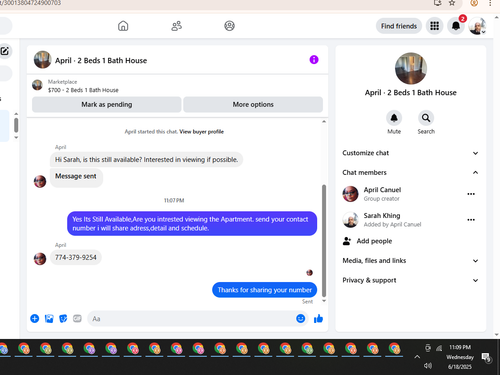Image resolution: width=500 pixels, height=375 pixels.
Task: Click the yes still available sent message
Action: (x=192, y=224)
